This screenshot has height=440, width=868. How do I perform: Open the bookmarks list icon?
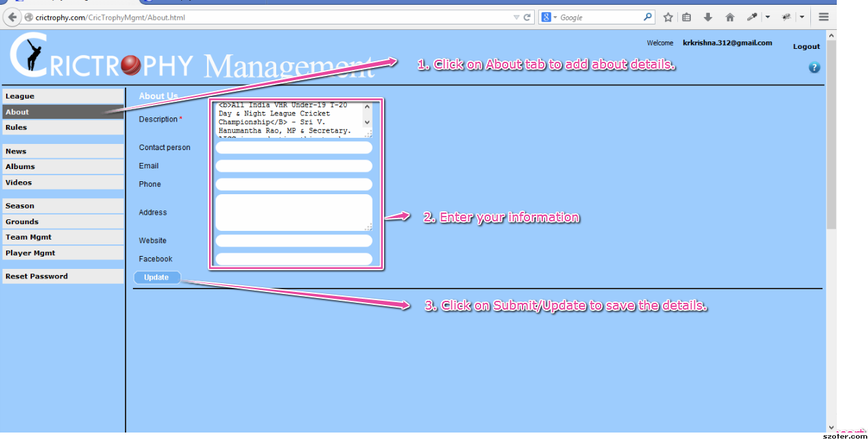687,18
